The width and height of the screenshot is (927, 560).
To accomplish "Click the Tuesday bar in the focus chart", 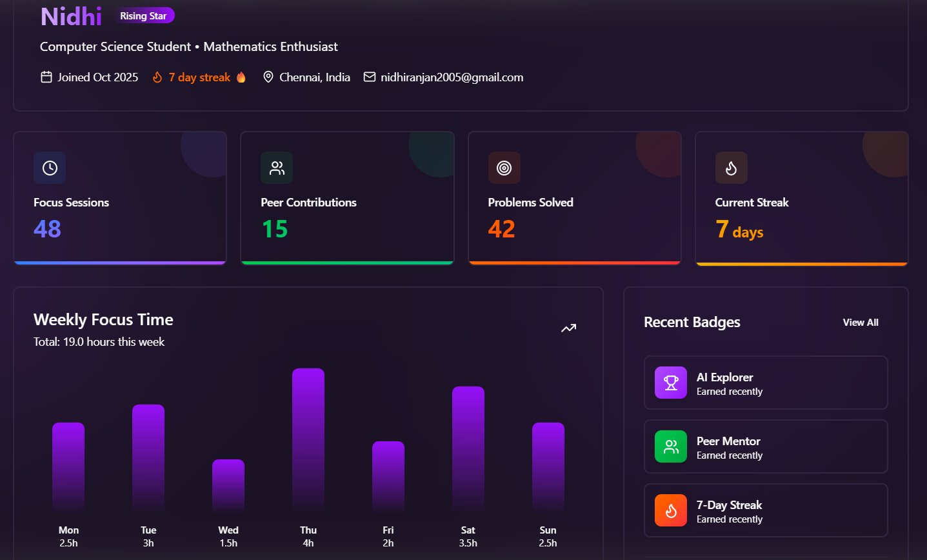I will [x=148, y=459].
